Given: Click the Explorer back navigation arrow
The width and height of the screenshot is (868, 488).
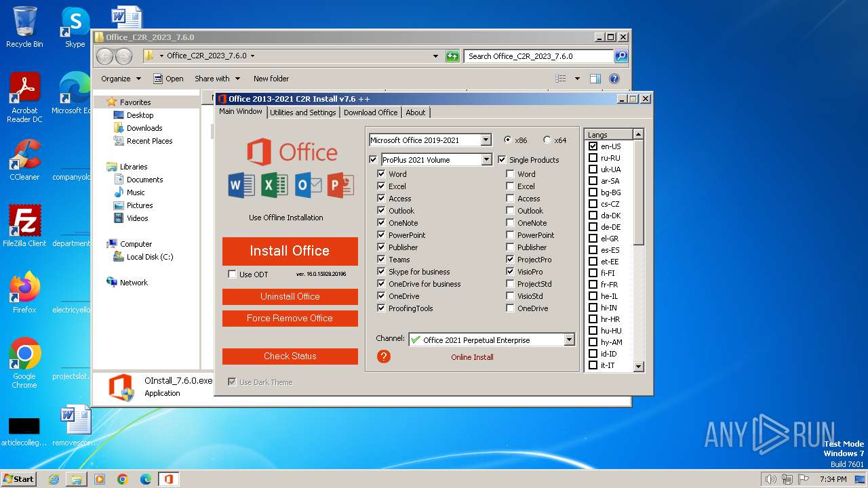Looking at the screenshot, I should point(104,56).
